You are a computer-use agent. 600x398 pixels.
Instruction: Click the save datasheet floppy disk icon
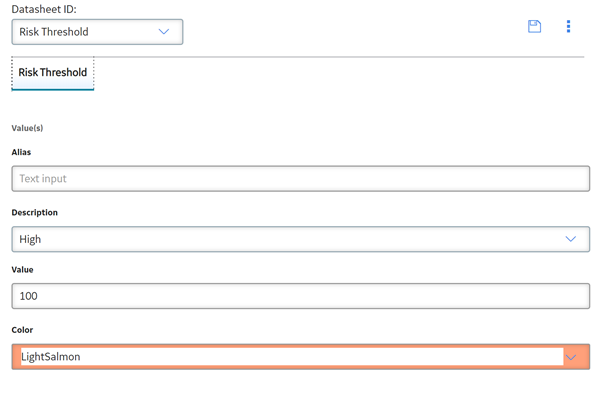[x=534, y=26]
